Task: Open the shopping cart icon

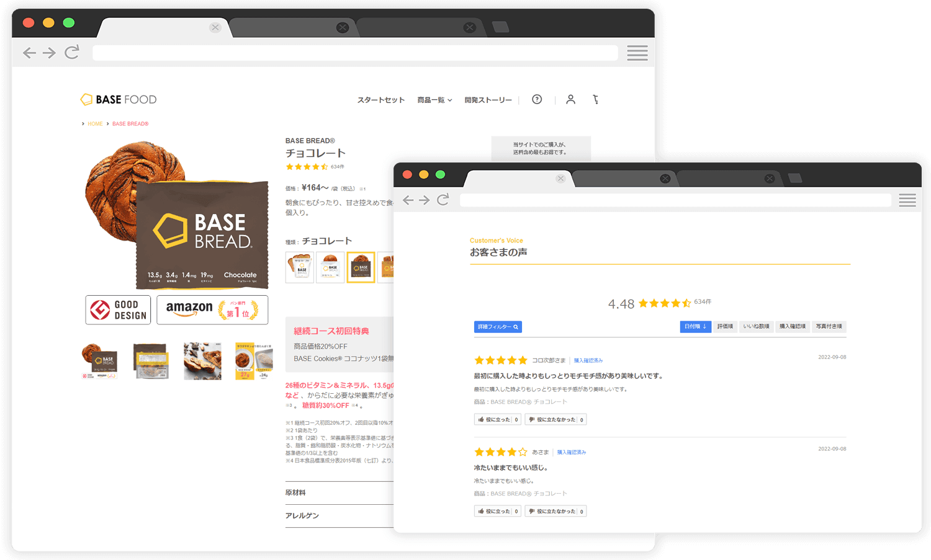Action: tap(595, 99)
